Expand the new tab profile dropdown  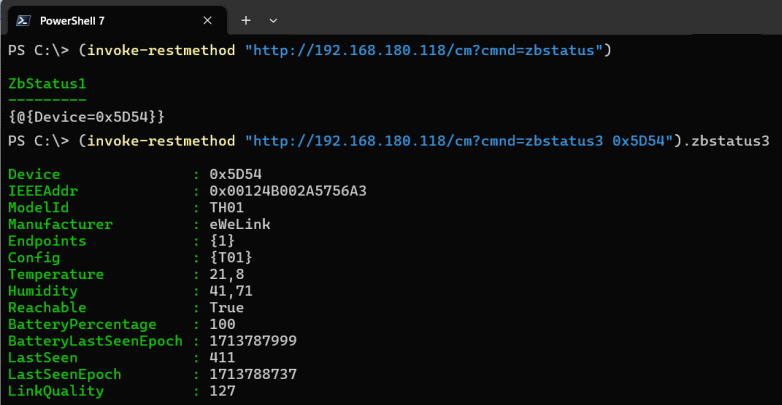273,20
